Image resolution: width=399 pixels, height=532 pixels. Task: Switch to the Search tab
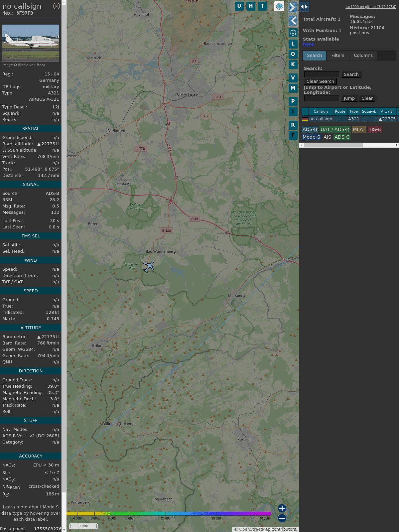pyautogui.click(x=315, y=56)
